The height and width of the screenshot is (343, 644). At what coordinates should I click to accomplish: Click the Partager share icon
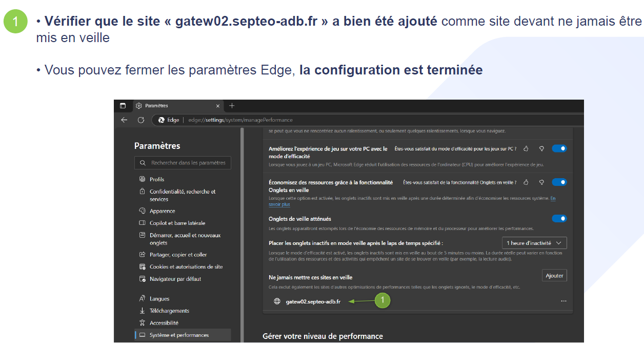point(143,255)
